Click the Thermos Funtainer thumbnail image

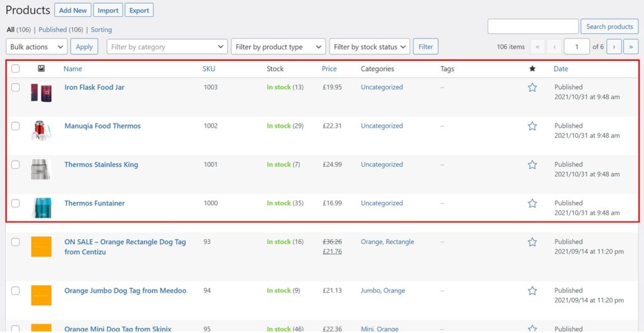(41, 208)
